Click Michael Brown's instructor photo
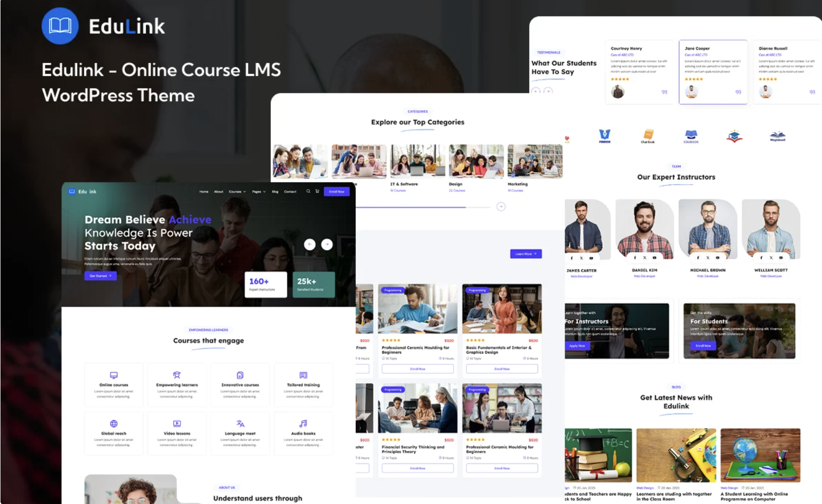822x504 pixels. pos(708,230)
